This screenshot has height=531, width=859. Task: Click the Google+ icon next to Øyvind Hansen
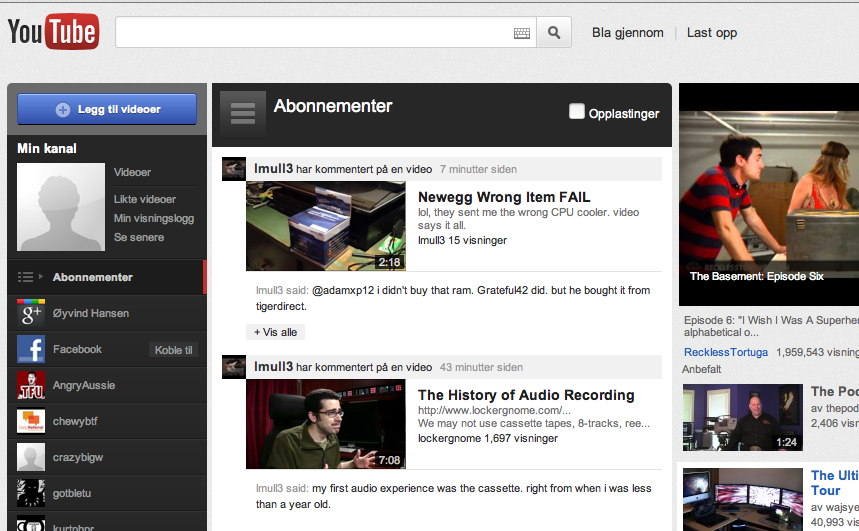(31, 313)
